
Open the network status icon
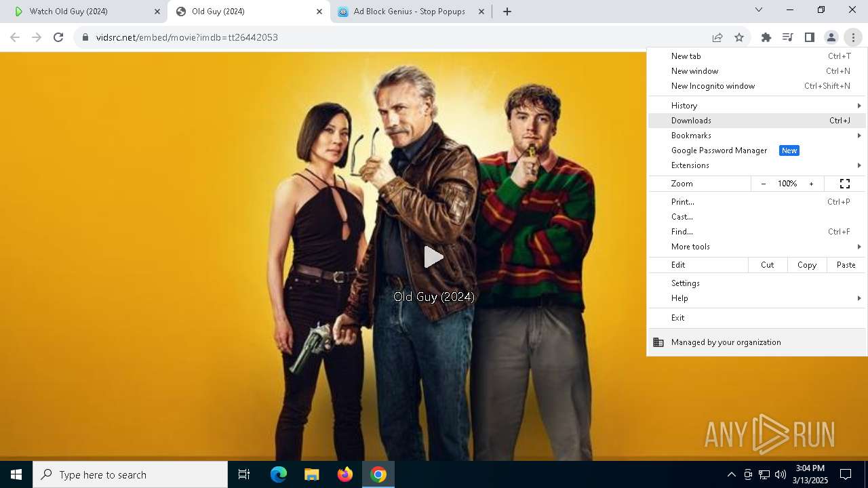tap(764, 474)
